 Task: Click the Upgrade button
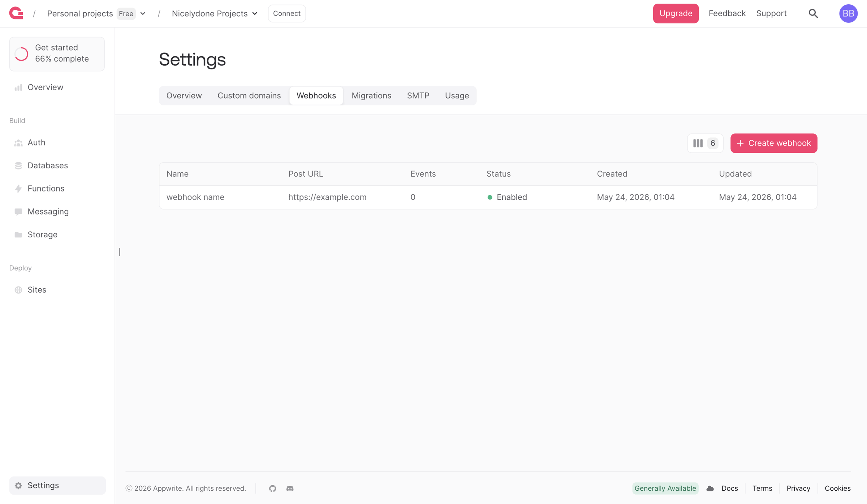click(676, 13)
